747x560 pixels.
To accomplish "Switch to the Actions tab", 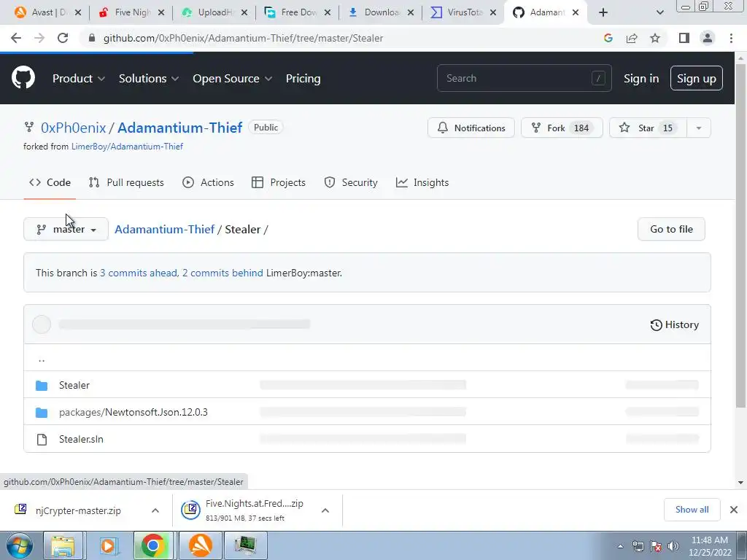I will click(x=208, y=182).
